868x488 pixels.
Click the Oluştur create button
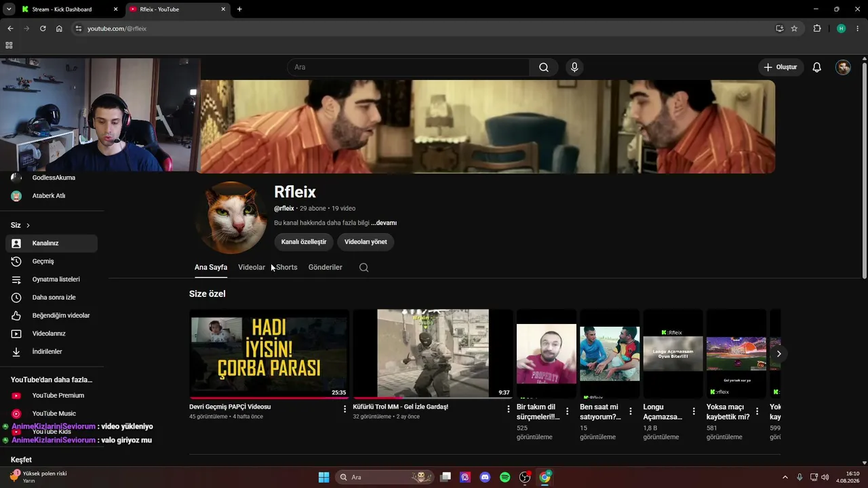781,67
